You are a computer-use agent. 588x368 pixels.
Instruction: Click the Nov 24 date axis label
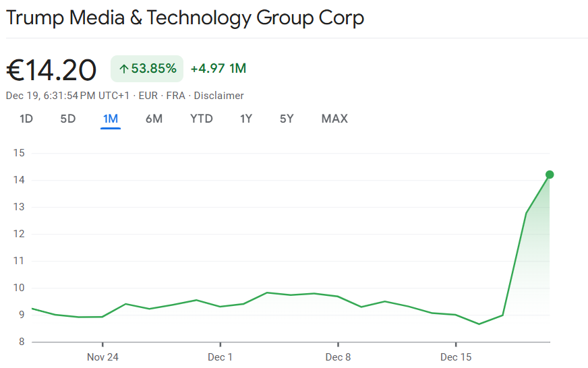tap(102, 357)
